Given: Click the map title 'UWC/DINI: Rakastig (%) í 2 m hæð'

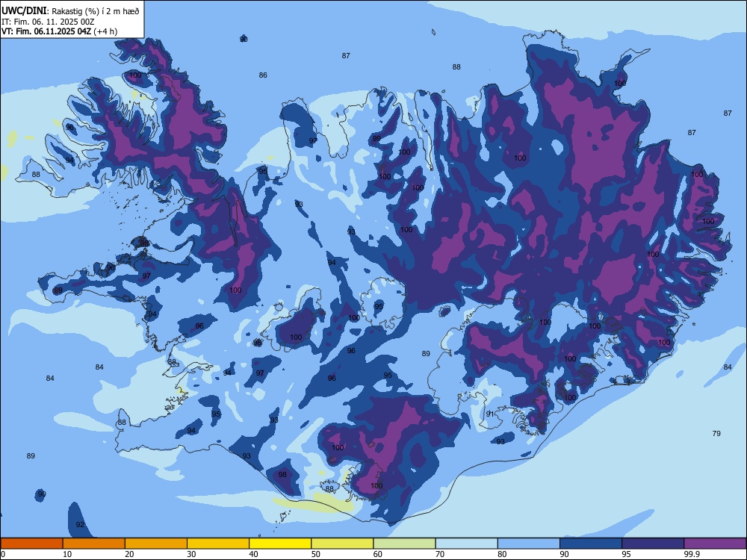Looking at the screenshot, I should click(x=70, y=11).
